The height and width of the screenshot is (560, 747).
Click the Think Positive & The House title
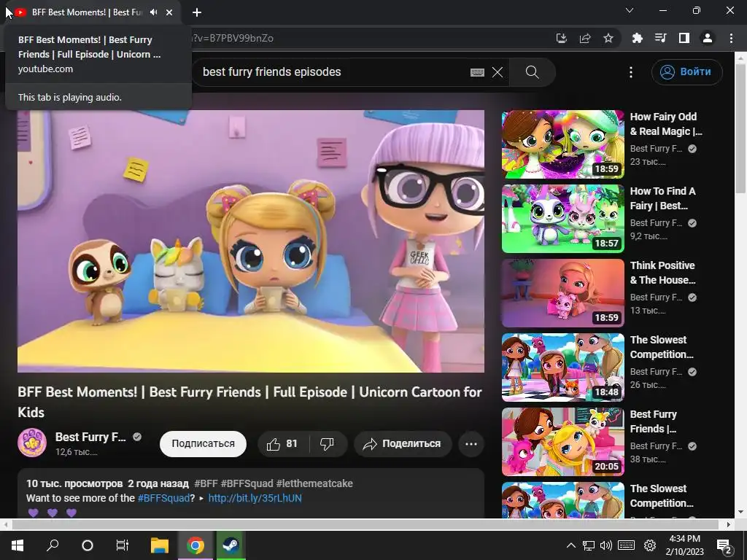point(662,273)
